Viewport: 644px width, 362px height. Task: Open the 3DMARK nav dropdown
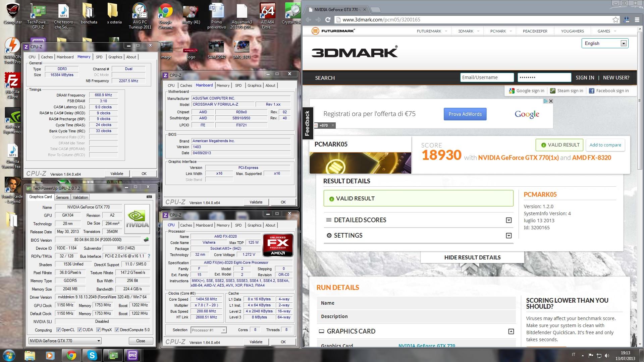click(x=468, y=31)
